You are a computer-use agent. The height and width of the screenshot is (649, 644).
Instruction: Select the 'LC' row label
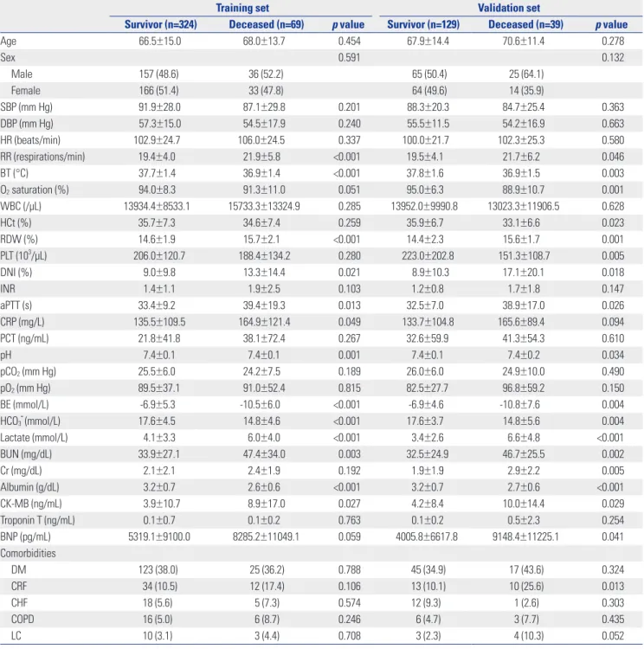pyautogui.click(x=16, y=637)
